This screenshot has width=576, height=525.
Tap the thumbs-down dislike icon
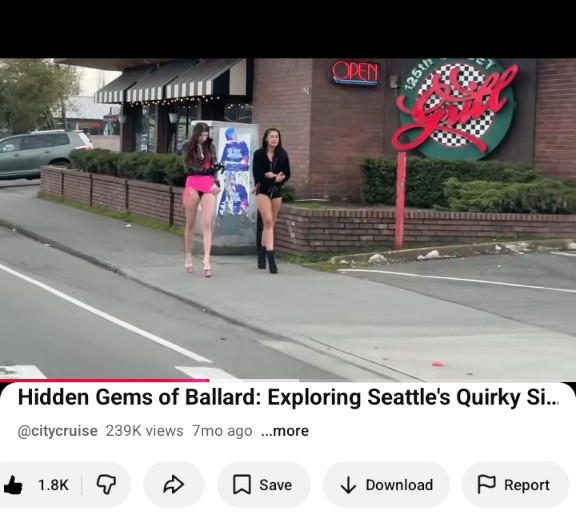(x=106, y=485)
